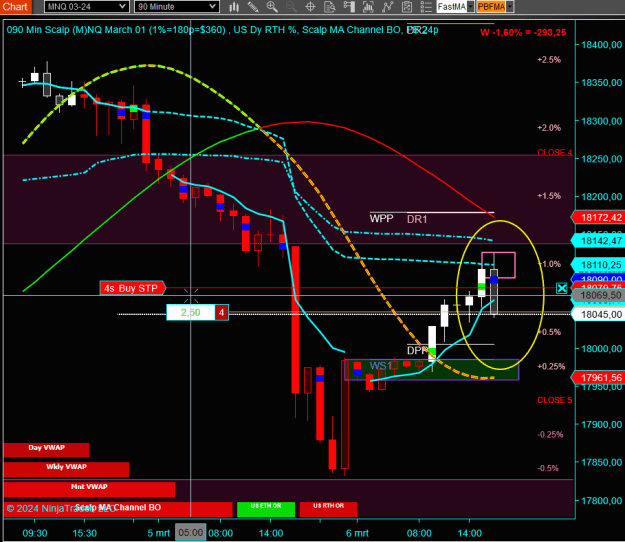Click the Mnt VWAP red bar
The width and height of the screenshot is (625, 542).
pyautogui.click(x=89, y=489)
